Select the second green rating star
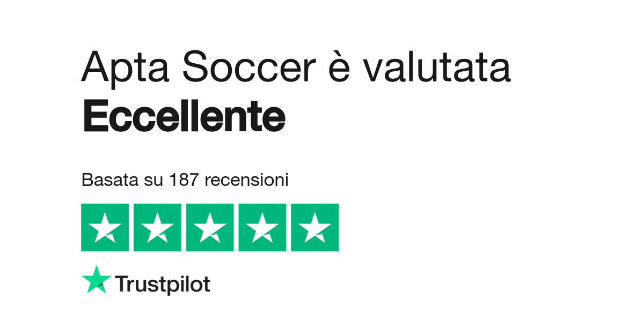This screenshot has width=644, height=336. pyautogui.click(x=157, y=227)
